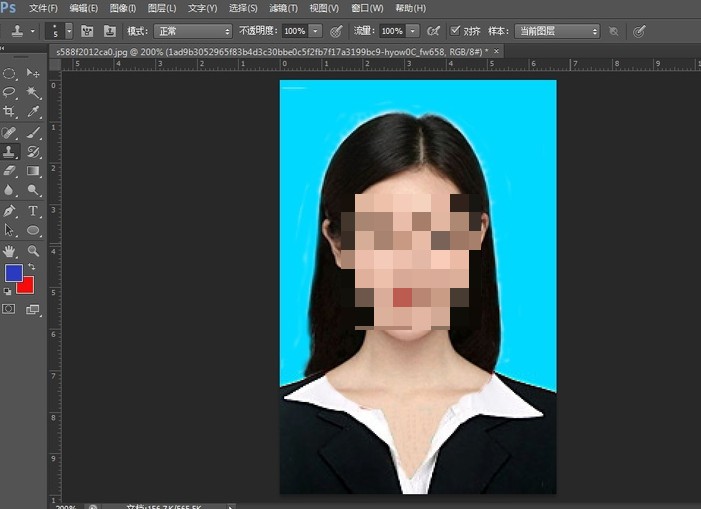701x509 pixels.
Task: Pick the Hand tool
Action: click(x=10, y=250)
